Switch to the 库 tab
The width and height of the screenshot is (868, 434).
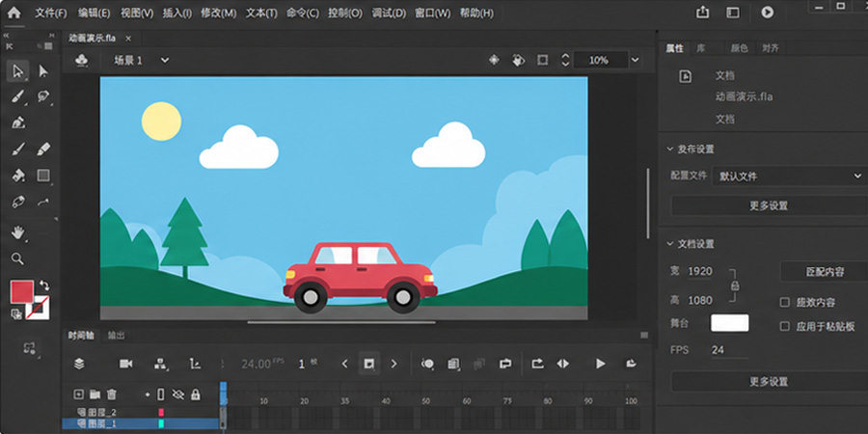point(701,48)
